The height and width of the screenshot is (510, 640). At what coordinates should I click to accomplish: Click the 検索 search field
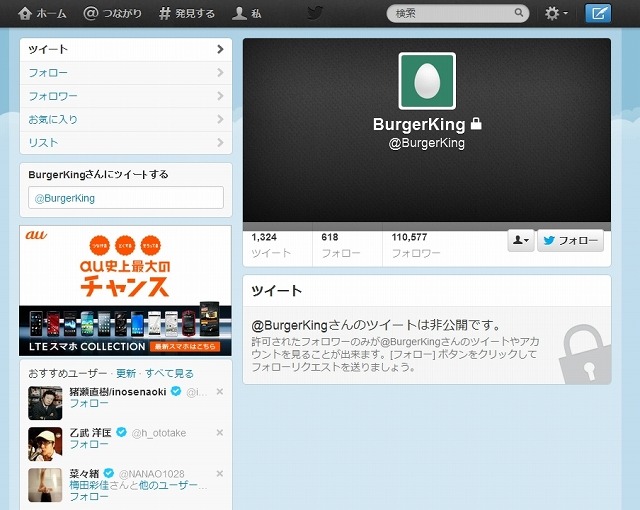tap(458, 13)
